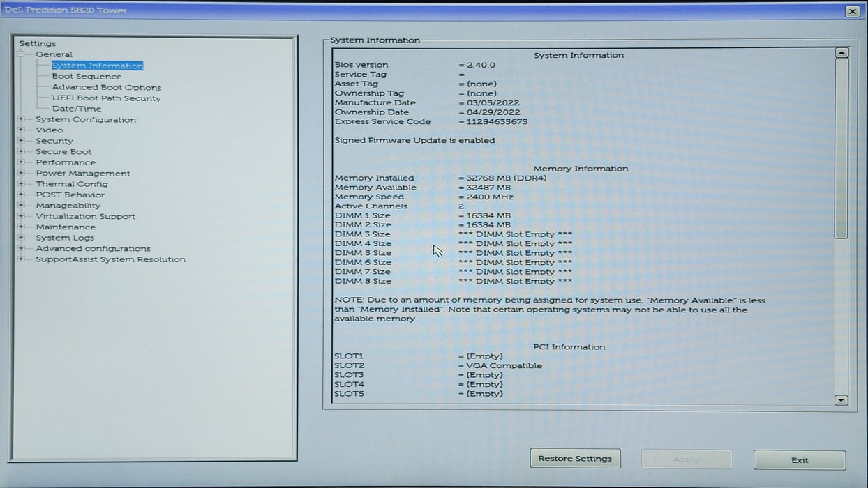The image size is (868, 488).
Task: Expand the System Configuration section
Action: (x=21, y=119)
